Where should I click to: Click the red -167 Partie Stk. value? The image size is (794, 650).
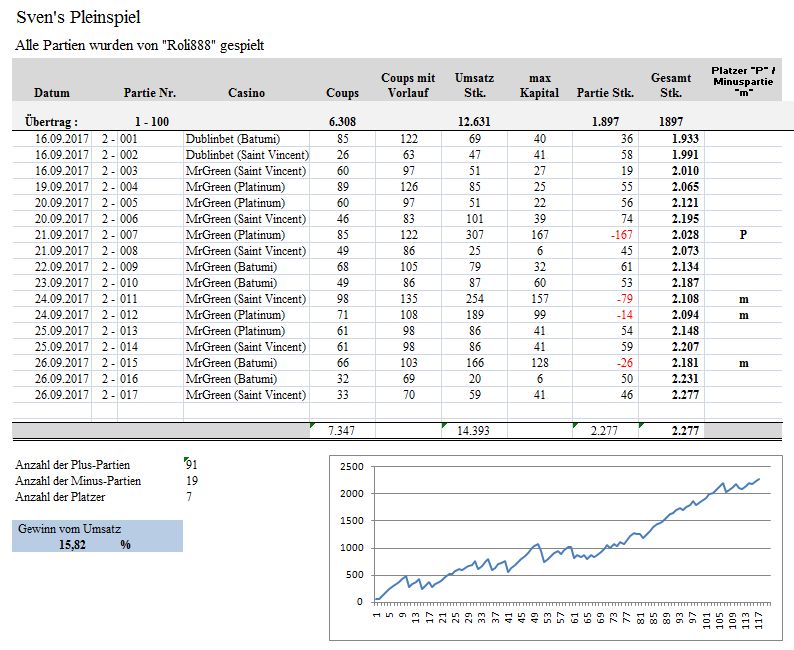621,235
